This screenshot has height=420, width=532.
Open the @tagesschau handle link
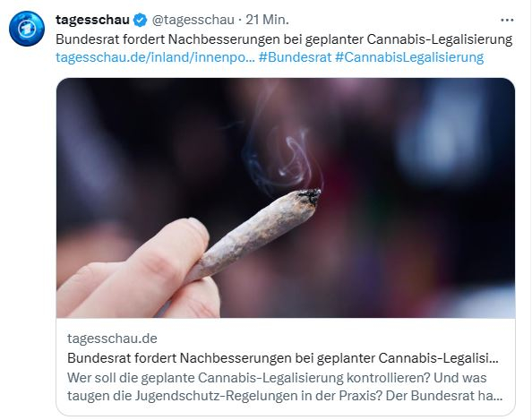[193, 20]
